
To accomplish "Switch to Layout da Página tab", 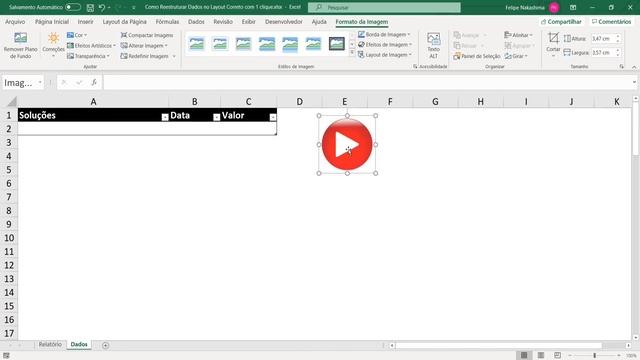I will pos(124,22).
